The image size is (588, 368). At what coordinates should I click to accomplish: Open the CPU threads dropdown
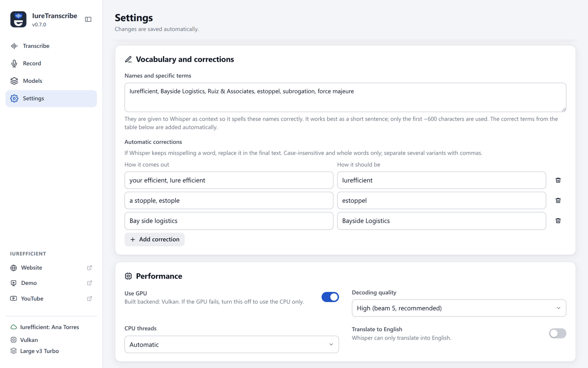coord(232,344)
